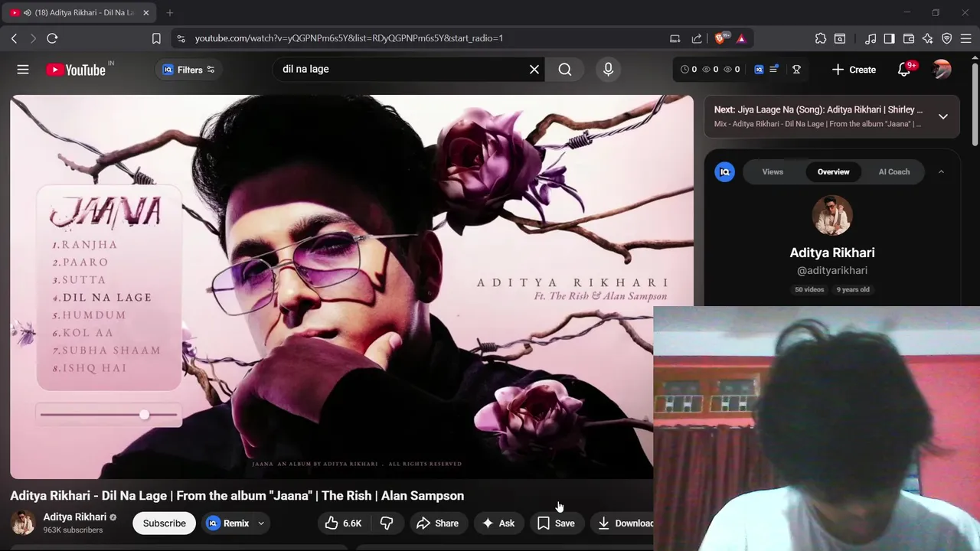Viewport: 980px width, 551px height.
Task: Clear the search box with the X
Action: coord(534,70)
